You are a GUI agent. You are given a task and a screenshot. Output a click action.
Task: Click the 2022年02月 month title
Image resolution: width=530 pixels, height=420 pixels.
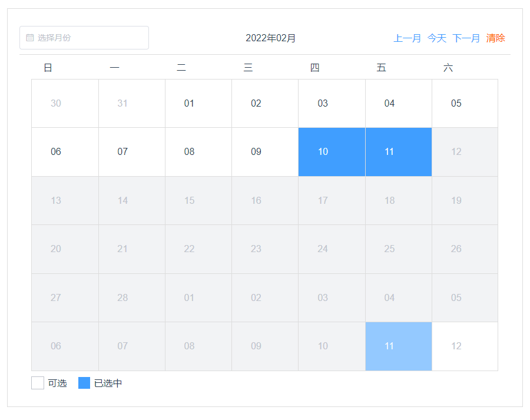(x=270, y=38)
